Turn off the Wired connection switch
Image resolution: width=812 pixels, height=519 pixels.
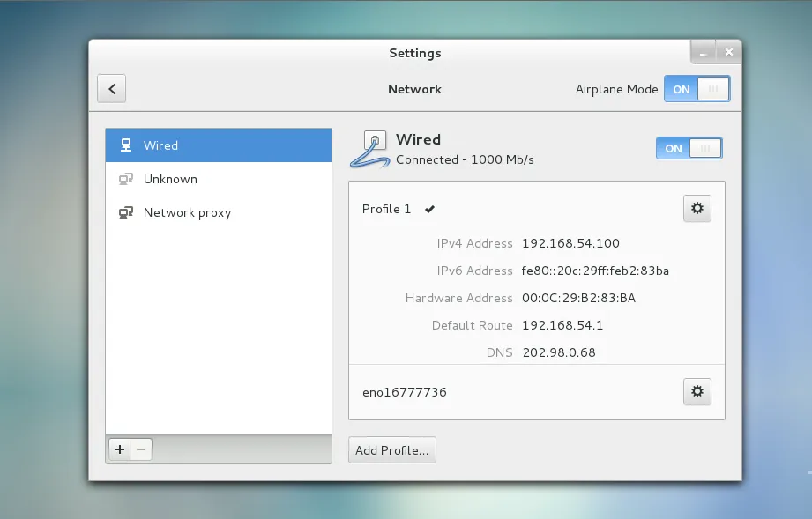tap(689, 148)
